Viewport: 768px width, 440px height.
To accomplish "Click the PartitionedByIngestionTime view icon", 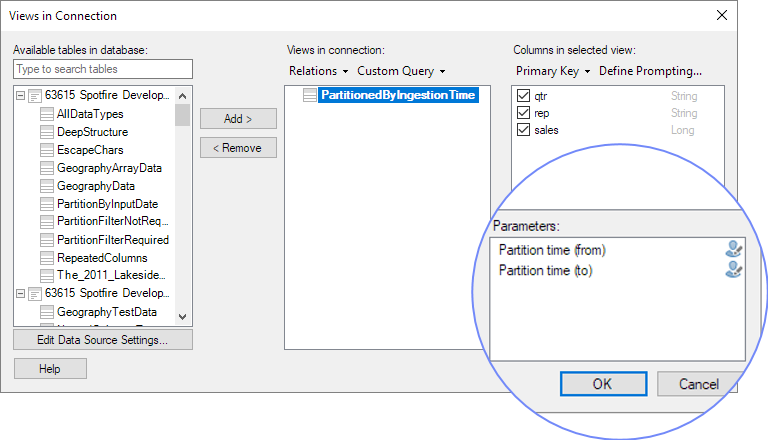I will tap(310, 96).
